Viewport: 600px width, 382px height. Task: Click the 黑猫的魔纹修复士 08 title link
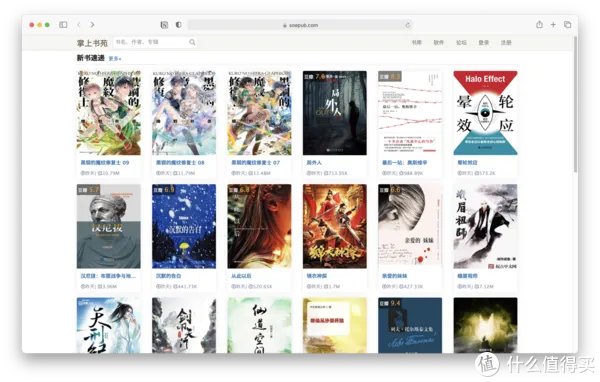(180, 163)
